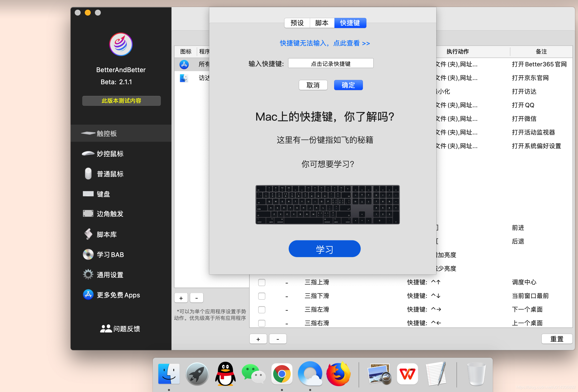The width and height of the screenshot is (578, 392).
Task: Click the 执行动作 column header
Action: (x=457, y=51)
